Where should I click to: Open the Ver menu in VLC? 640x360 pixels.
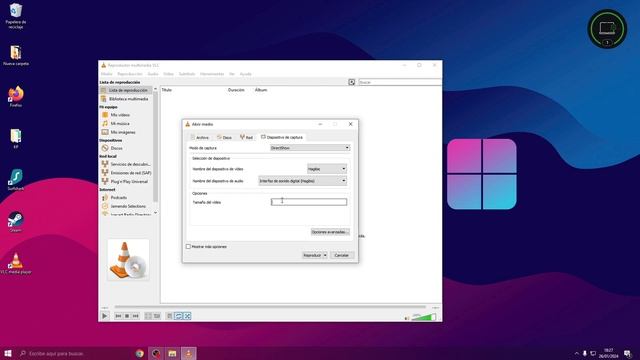[x=232, y=74]
